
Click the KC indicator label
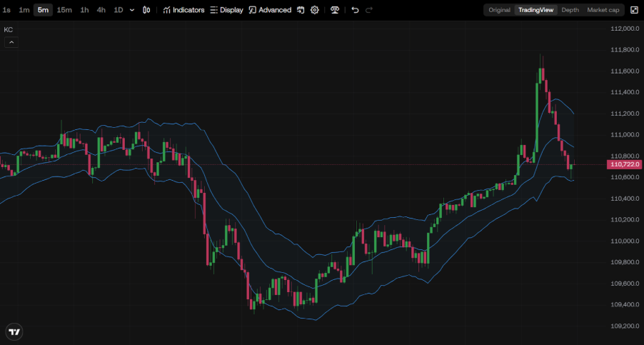coord(9,30)
